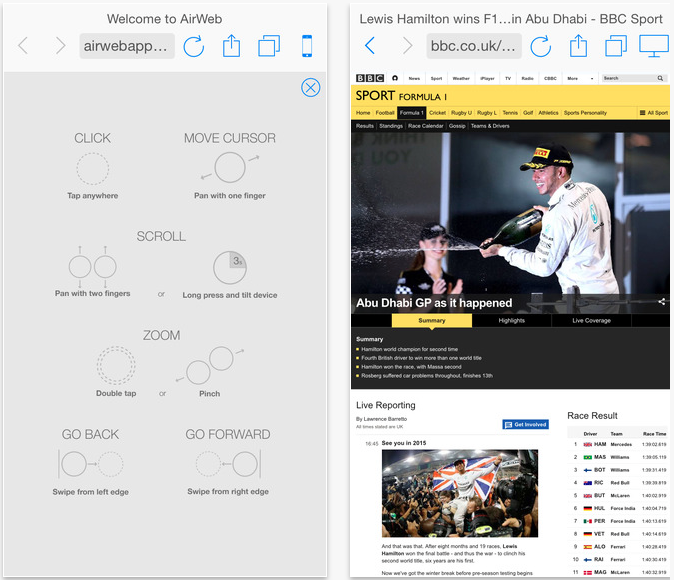
Task: Select Sports Personality in sport navigation
Action: 585,113
